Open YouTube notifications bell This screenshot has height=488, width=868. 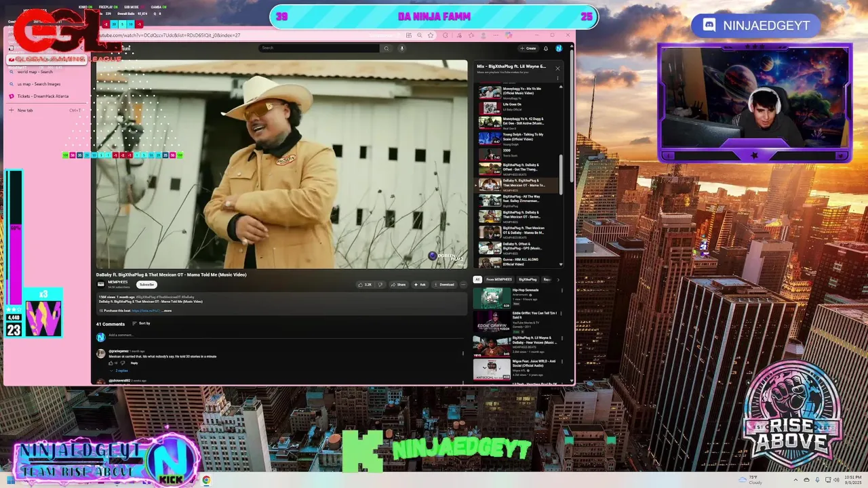(x=546, y=48)
